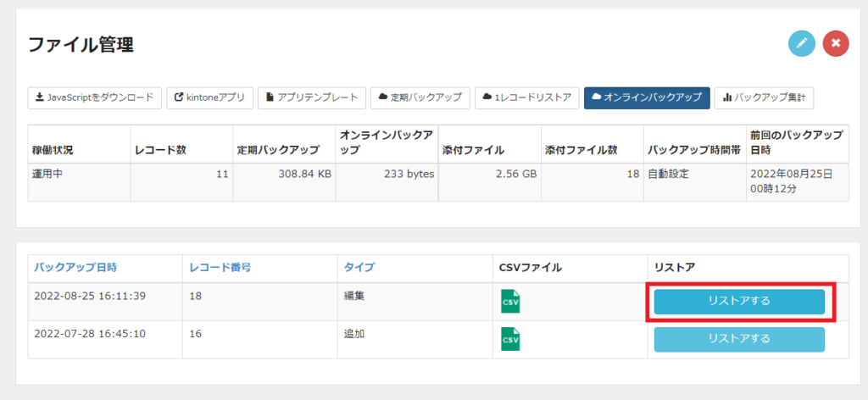Click the 2022-08-25 16:11:39 row cell

pyautogui.click(x=105, y=302)
